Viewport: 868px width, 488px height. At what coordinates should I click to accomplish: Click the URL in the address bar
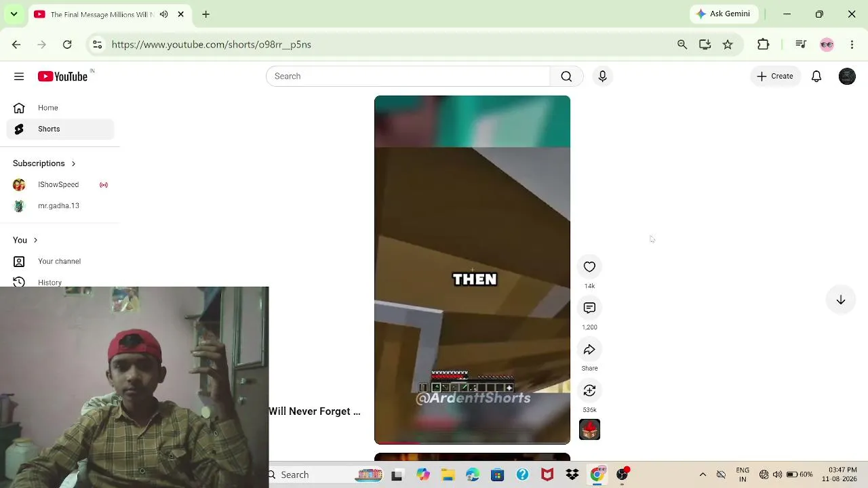[212, 45]
